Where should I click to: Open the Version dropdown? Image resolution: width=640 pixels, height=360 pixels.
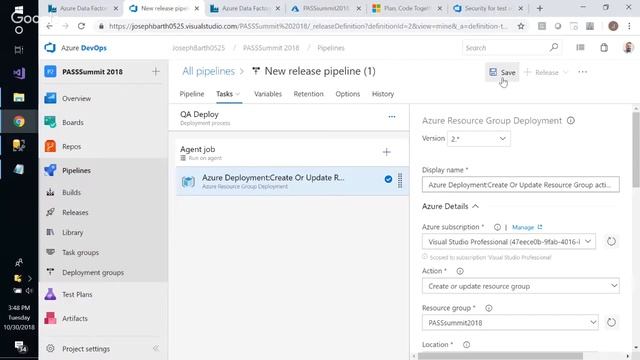coord(478,139)
